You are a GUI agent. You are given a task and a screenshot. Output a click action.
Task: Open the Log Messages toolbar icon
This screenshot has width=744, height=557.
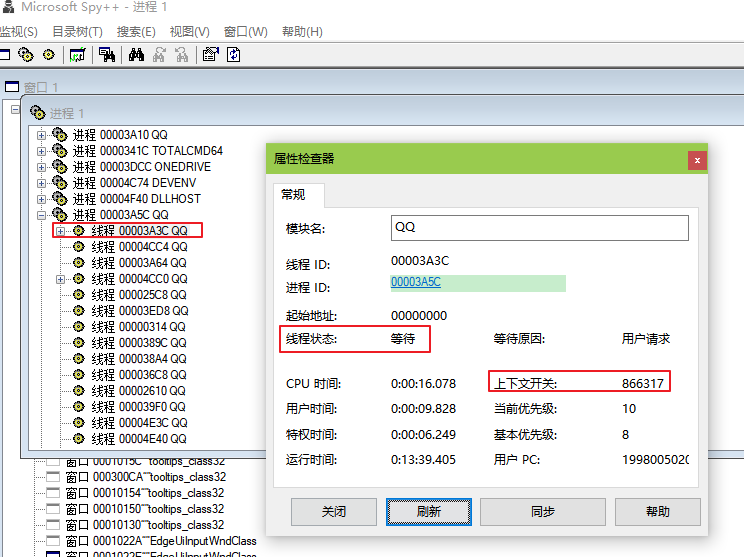click(76, 55)
